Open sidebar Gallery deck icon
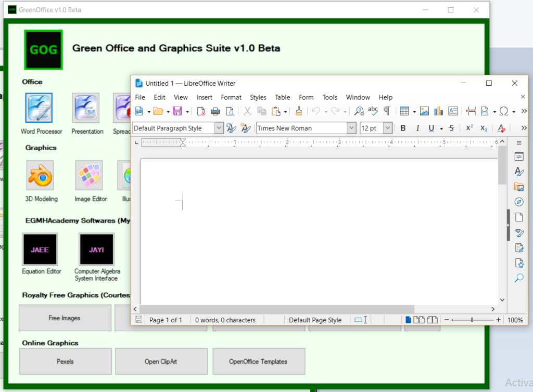Screen dimensions: 533x392 pyautogui.click(x=519, y=187)
